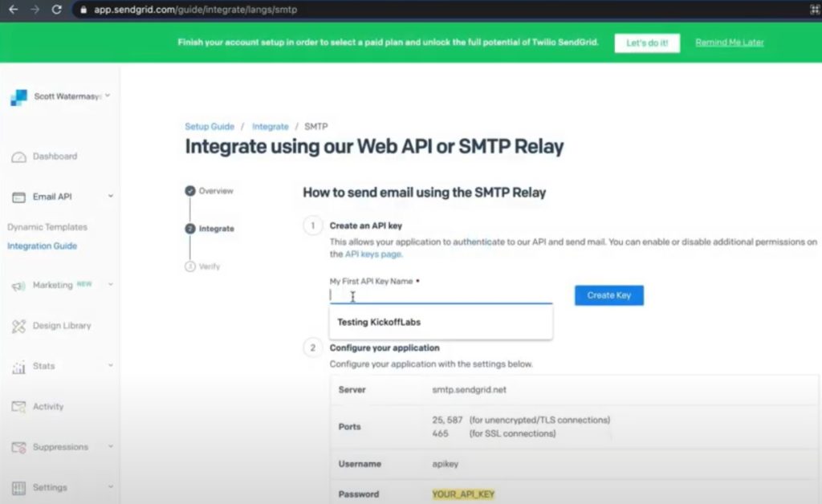Choose the Testing KickoffLabs suggestion
Viewport: 822px width, 504px height.
pyautogui.click(x=441, y=322)
